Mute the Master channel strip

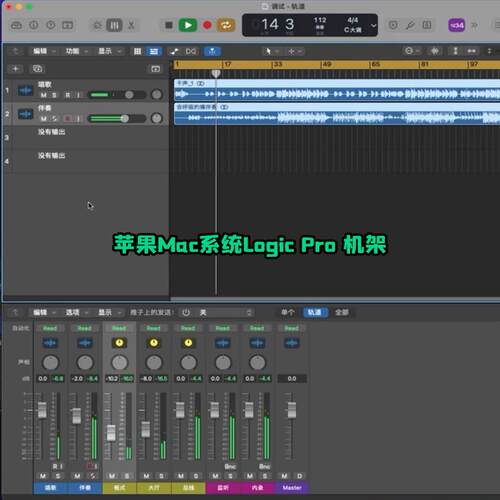pyautogui.click(x=284, y=476)
